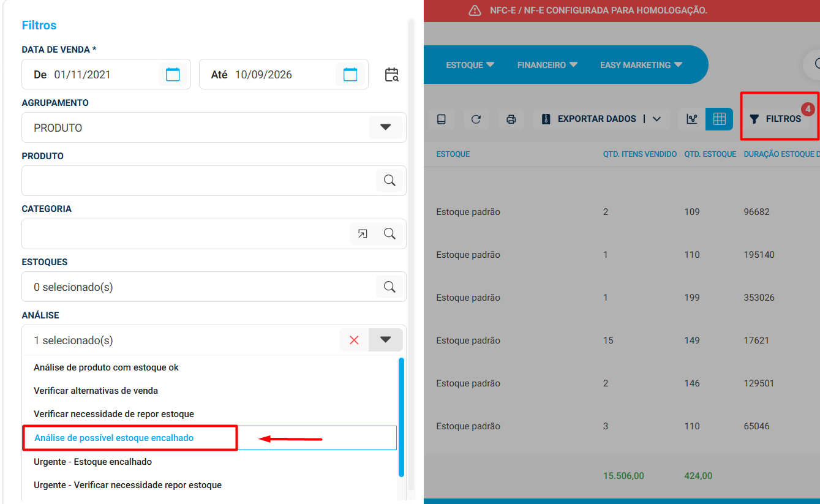Open calendar picker for start date De
The height and width of the screenshot is (504, 820).
[173, 75]
